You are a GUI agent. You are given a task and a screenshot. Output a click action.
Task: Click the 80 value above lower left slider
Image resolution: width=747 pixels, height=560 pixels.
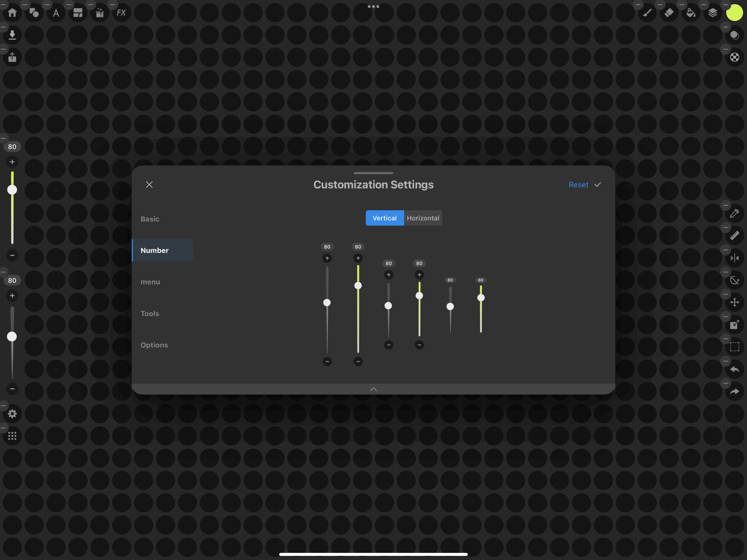(12, 280)
